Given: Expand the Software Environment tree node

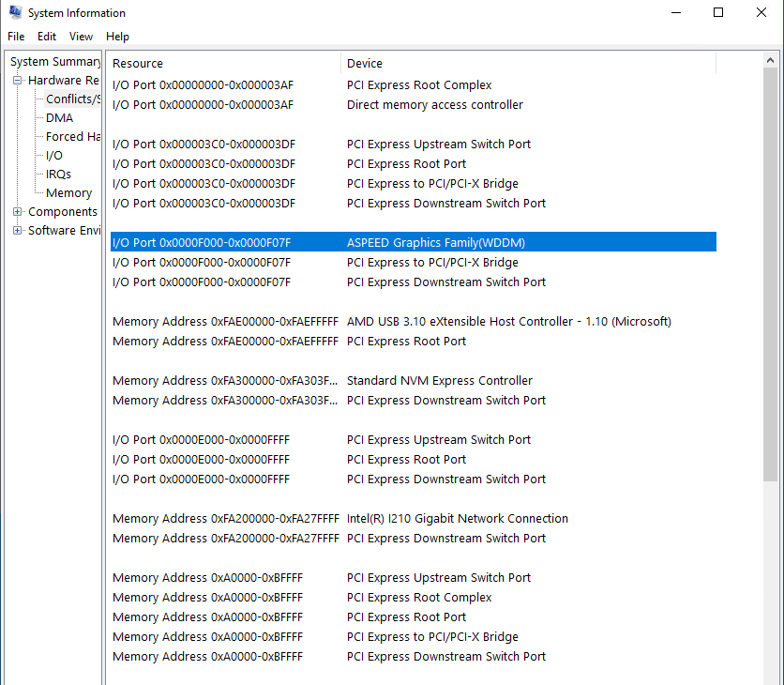Looking at the screenshot, I should 18,231.
